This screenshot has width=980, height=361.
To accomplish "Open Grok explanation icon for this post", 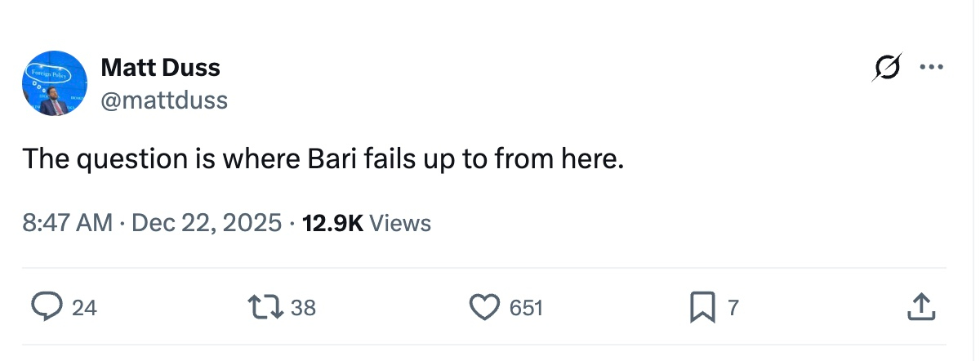I will coord(887,67).
